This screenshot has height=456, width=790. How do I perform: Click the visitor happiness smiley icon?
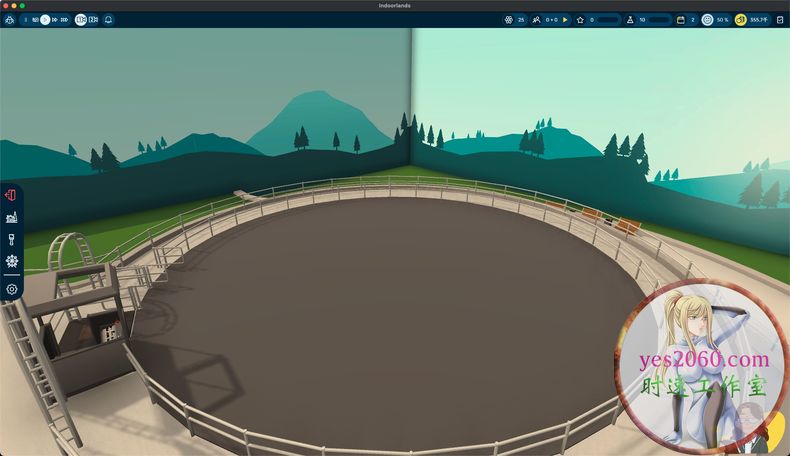[x=707, y=19]
